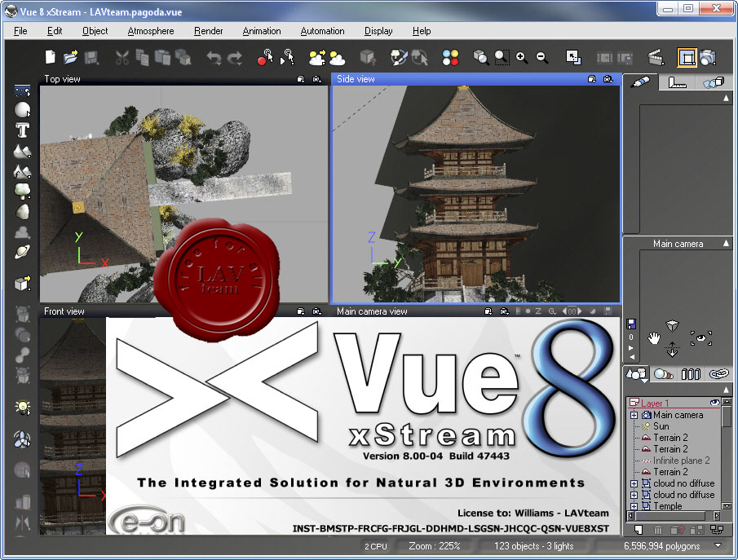Toggle maximize icon in Front view header
This screenshot has height=560, width=738.
click(x=301, y=311)
